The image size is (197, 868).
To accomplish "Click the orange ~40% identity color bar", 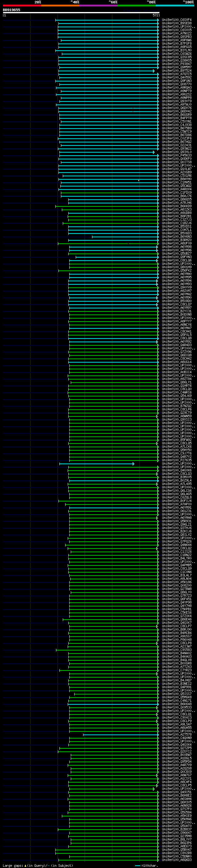I will 60,6.
